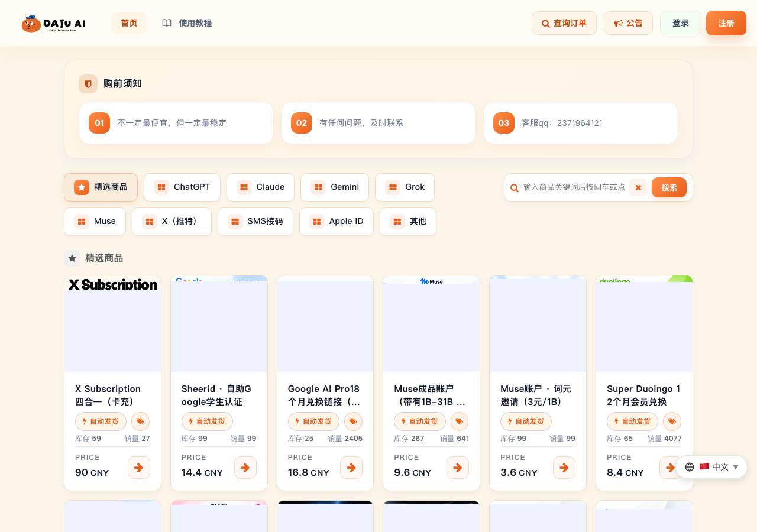Focus the product keyword search field
This screenshot has width=757, height=532.
click(574, 187)
